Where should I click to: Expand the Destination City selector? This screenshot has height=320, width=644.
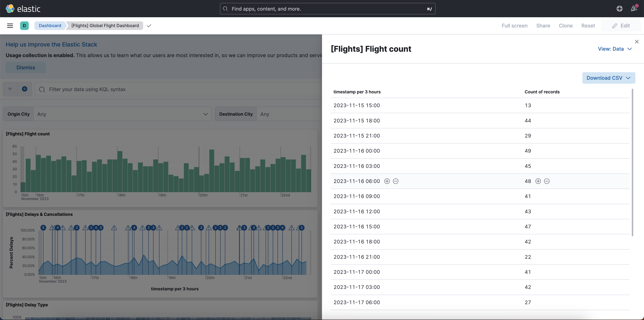pyautogui.click(x=289, y=114)
